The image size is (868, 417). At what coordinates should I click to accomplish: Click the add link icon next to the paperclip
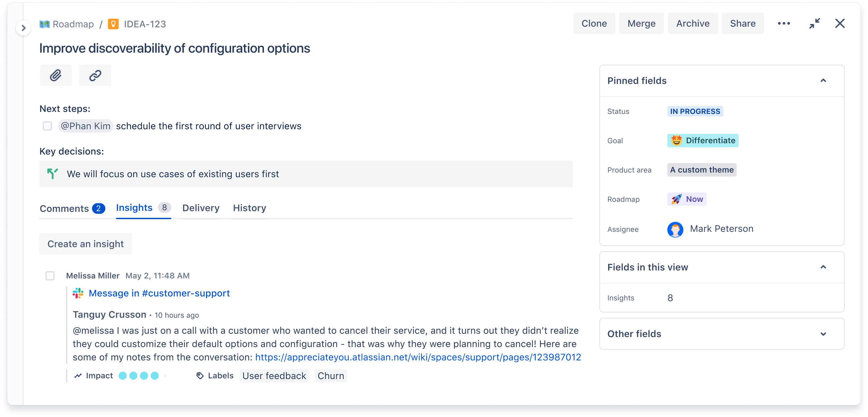click(x=95, y=75)
